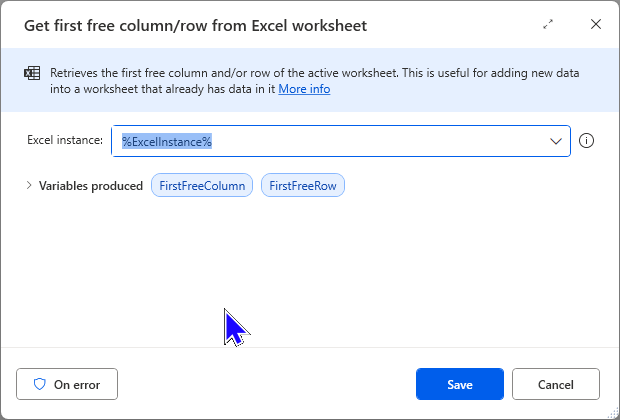Click the Excel worksheet icon in info banner
Image resolution: width=620 pixels, height=420 pixels.
click(32, 73)
